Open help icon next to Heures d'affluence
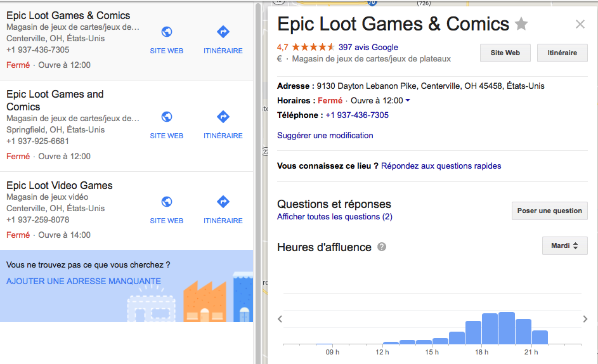This screenshot has height=364, width=598. point(382,247)
